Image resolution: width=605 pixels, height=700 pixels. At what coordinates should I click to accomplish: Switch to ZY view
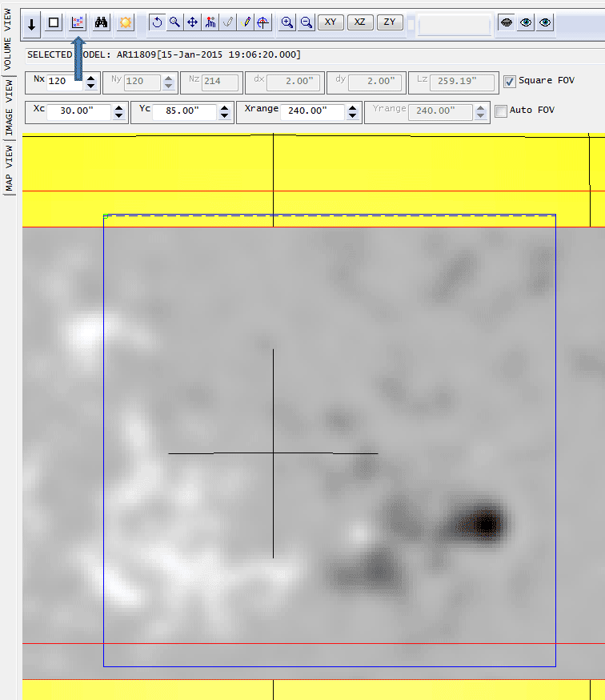[390, 22]
